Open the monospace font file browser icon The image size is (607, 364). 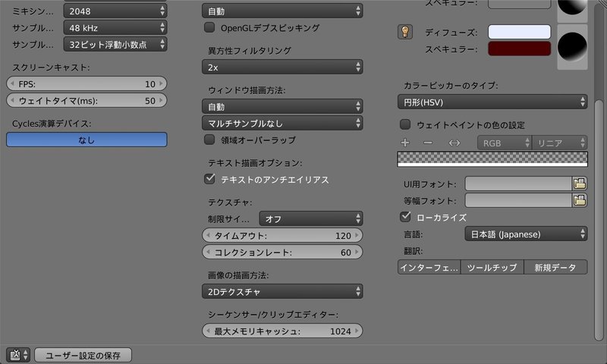click(x=580, y=200)
